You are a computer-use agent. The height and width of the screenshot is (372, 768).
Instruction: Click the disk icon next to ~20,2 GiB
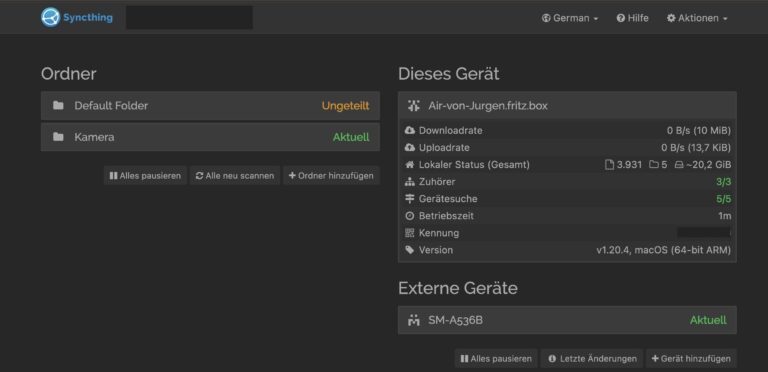[x=679, y=165]
